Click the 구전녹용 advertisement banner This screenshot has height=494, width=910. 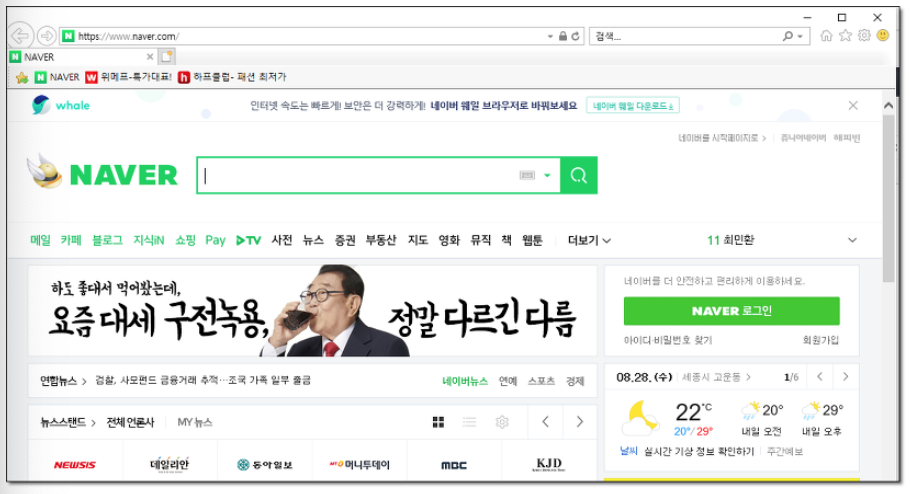click(312, 311)
